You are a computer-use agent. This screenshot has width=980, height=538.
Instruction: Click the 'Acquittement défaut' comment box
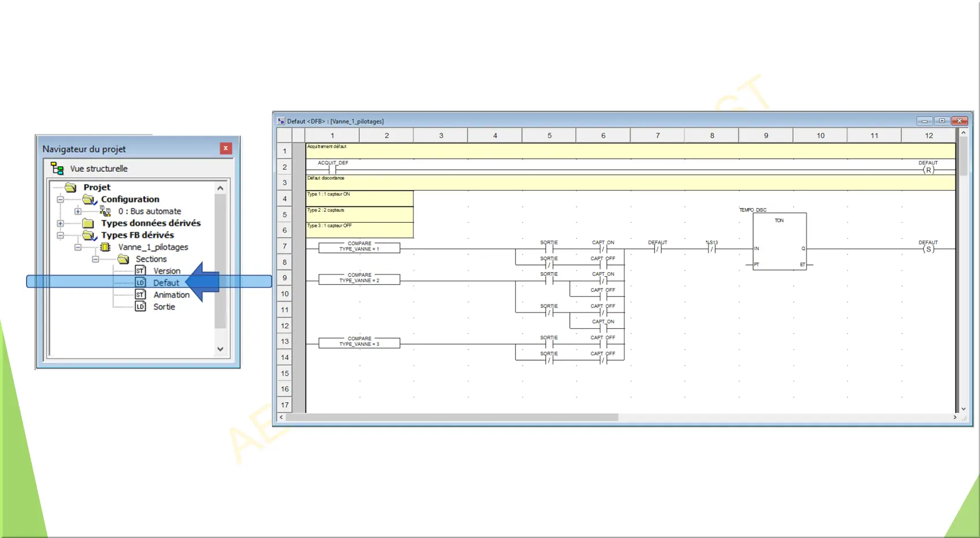click(631, 151)
